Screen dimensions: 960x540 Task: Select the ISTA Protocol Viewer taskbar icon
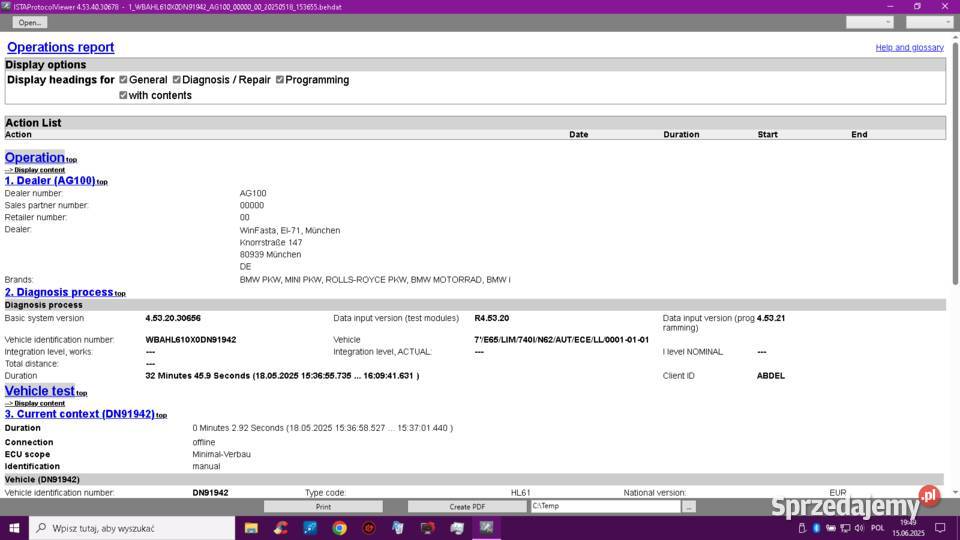click(x=487, y=527)
